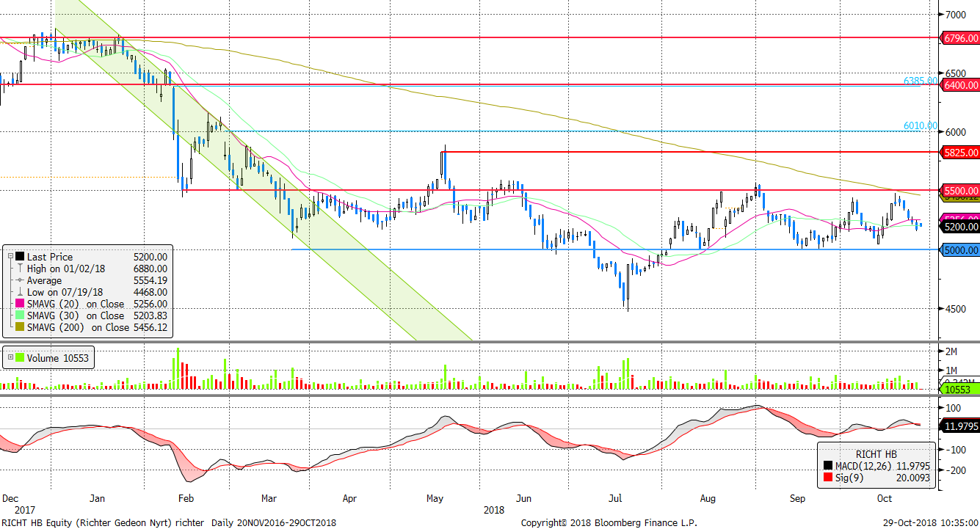Click the Average marker icon in legend
The width and height of the screenshot is (980, 529).
click(x=20, y=280)
